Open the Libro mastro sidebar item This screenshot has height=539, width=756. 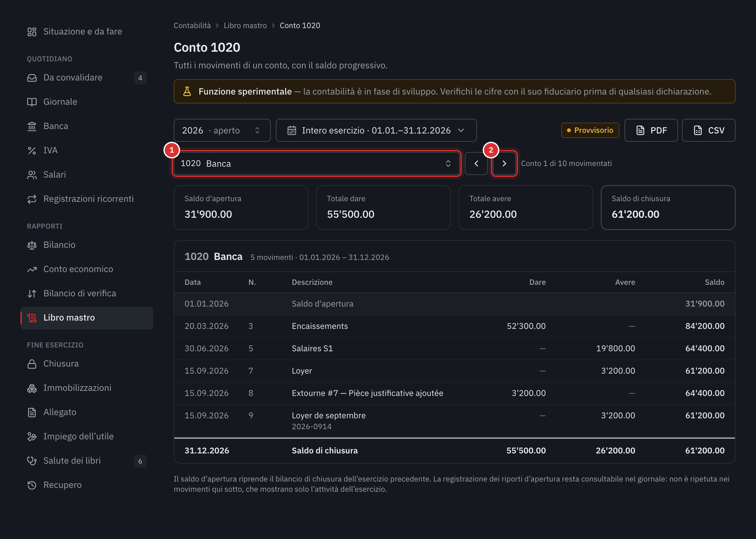point(87,318)
